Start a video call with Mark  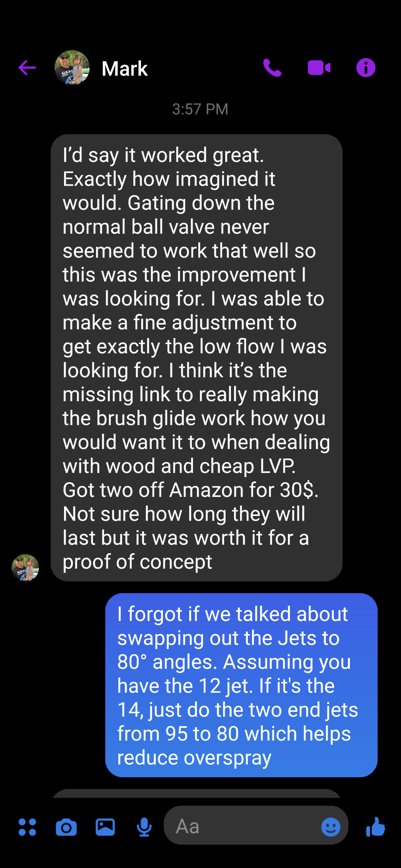click(x=319, y=68)
